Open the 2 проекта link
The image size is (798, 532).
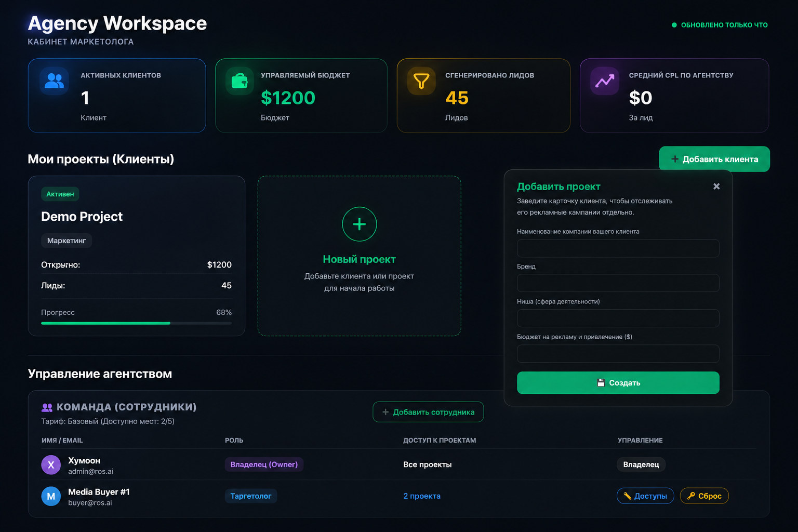click(x=422, y=496)
